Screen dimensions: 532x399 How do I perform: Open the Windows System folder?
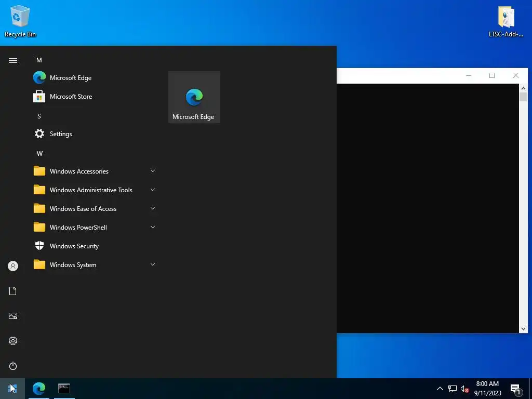coord(95,264)
